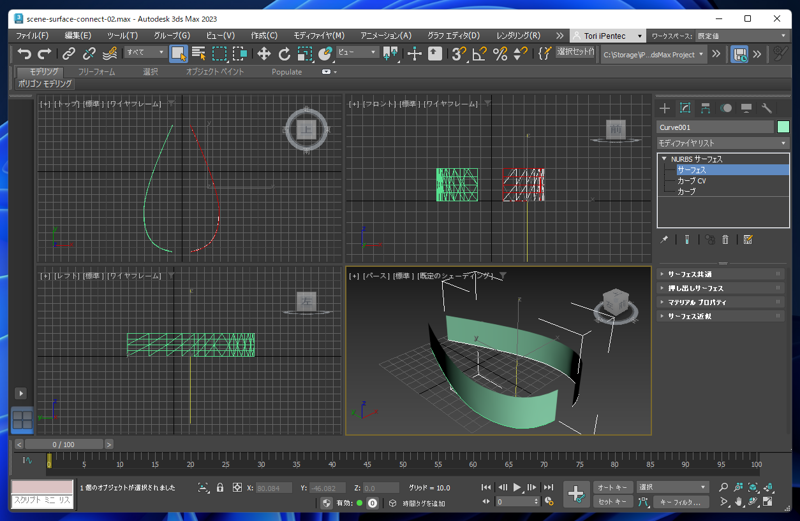Open the Hierarchy panel icon

click(706, 108)
